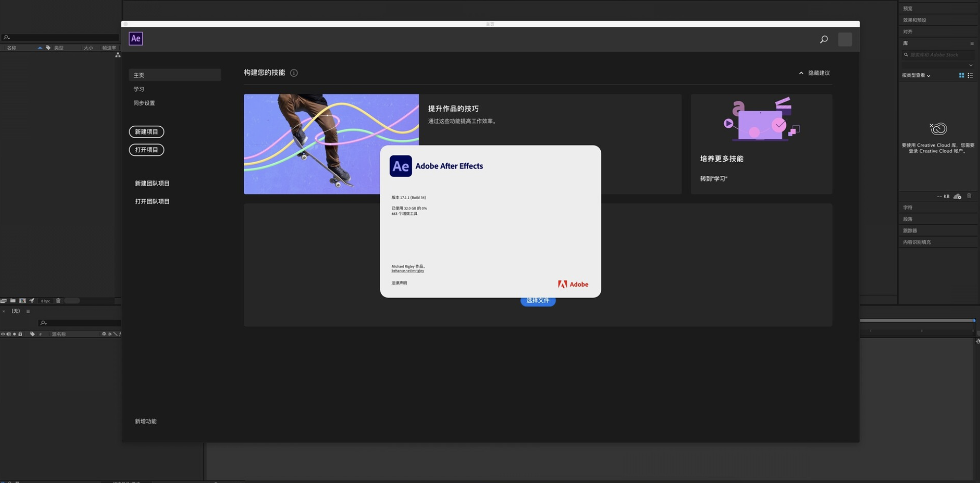Viewport: 980px width, 483px height.
Task: Expand the 效果和预设 panel
Action: click(x=915, y=20)
